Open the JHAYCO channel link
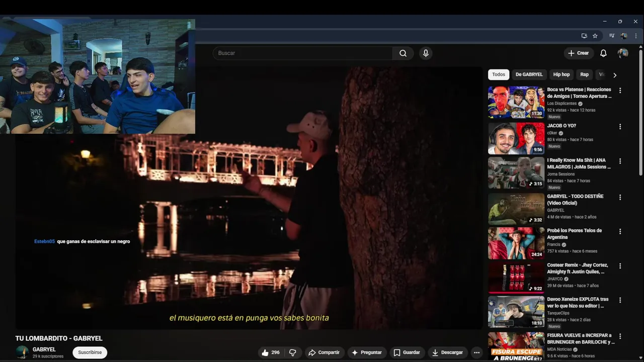644x362 pixels. [x=554, y=279]
